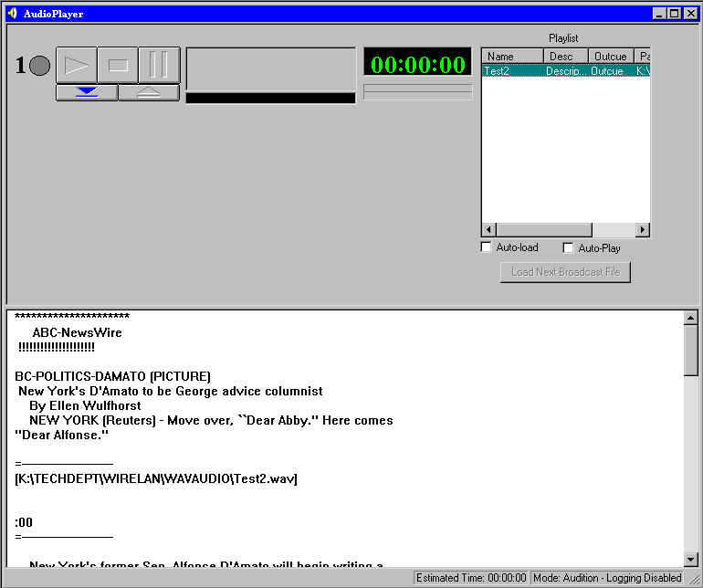
Task: Click the green 00:00:00 timer display
Action: (417, 61)
